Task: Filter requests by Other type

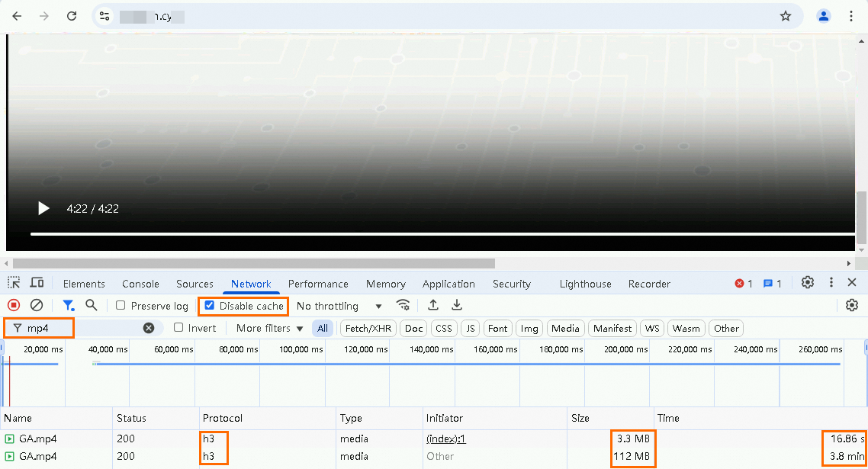Action: (726, 329)
